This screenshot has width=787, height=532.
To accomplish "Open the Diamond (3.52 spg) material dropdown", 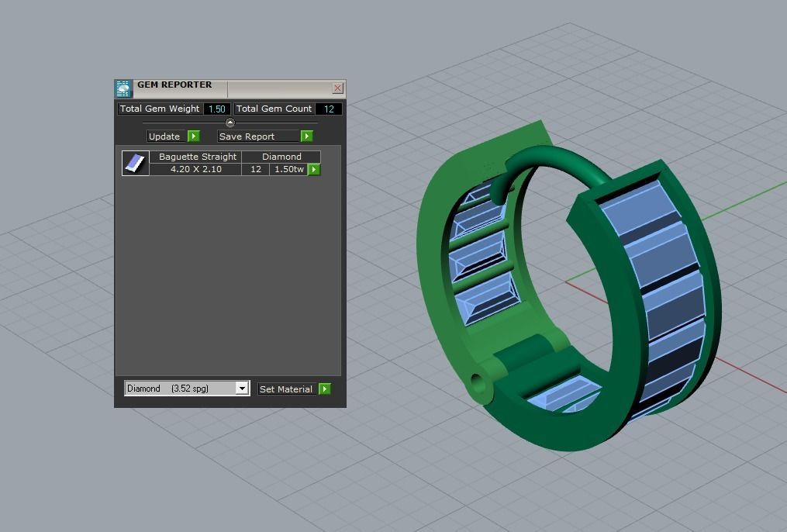I will point(187,389).
